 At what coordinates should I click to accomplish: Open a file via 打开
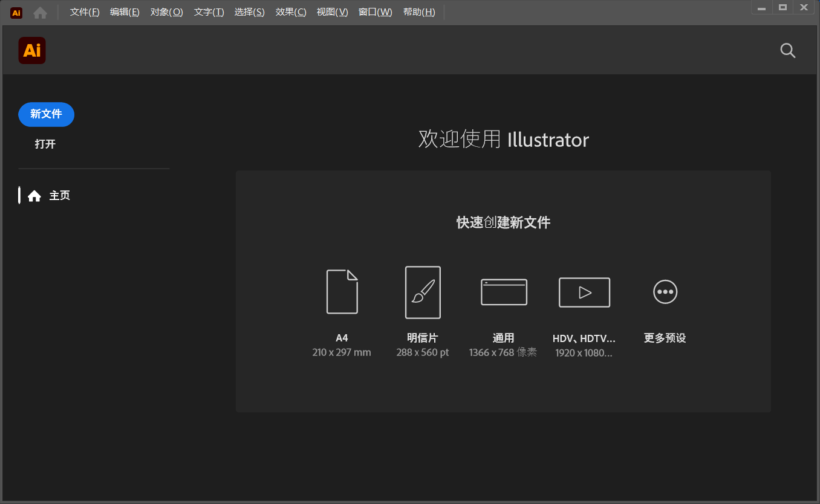(x=45, y=144)
